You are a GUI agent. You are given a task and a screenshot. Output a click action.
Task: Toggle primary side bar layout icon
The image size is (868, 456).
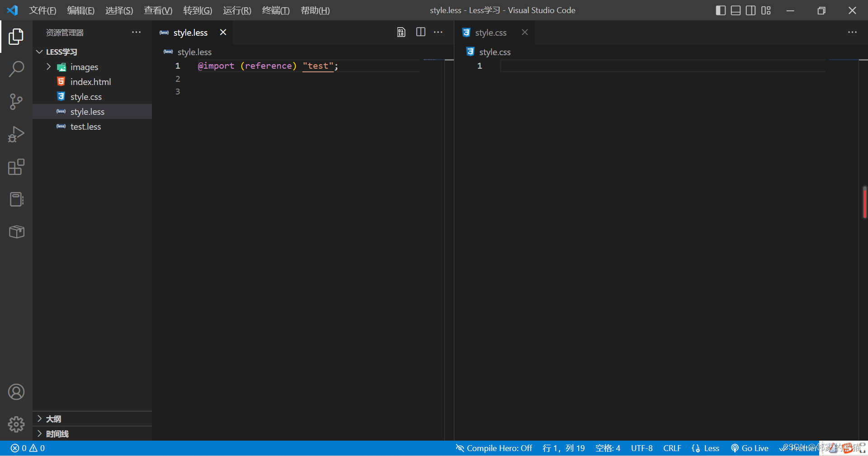(721, 10)
